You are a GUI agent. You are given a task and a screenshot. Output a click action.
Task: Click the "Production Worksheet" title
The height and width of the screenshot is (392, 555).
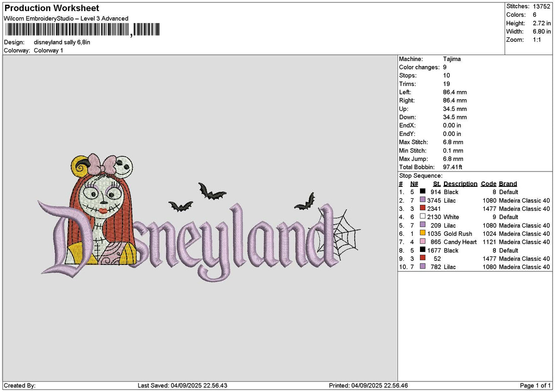click(52, 8)
